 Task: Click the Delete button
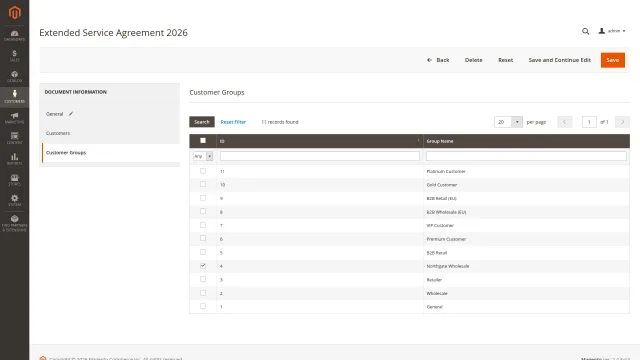click(x=473, y=60)
